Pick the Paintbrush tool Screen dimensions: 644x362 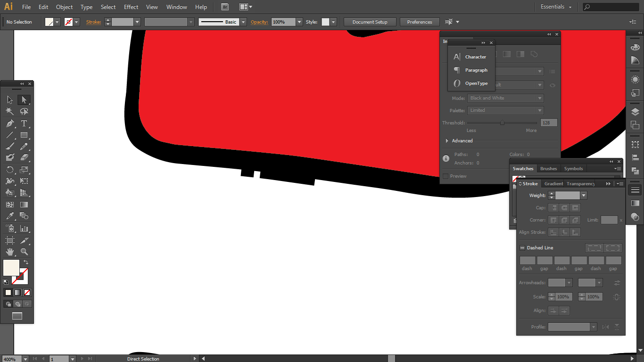[x=10, y=146]
